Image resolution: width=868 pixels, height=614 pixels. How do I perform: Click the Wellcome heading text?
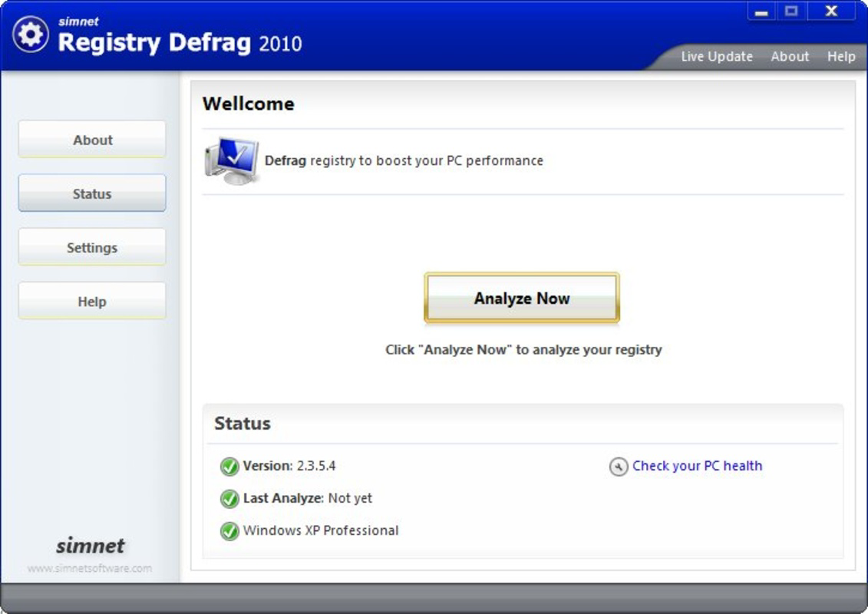[x=248, y=104]
